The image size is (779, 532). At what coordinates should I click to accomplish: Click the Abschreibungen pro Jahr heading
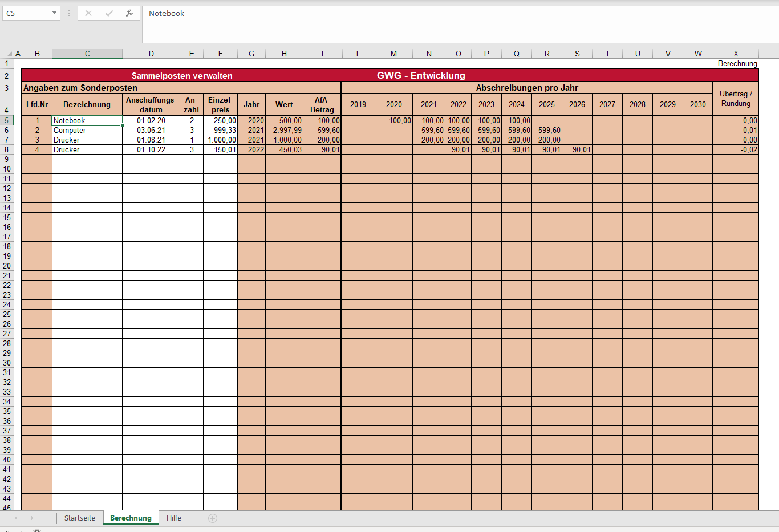pyautogui.click(x=527, y=88)
